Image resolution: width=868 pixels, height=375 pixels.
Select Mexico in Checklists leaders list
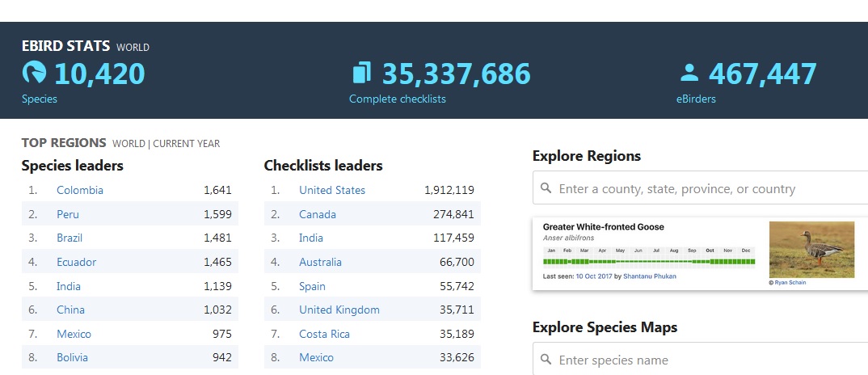click(316, 357)
